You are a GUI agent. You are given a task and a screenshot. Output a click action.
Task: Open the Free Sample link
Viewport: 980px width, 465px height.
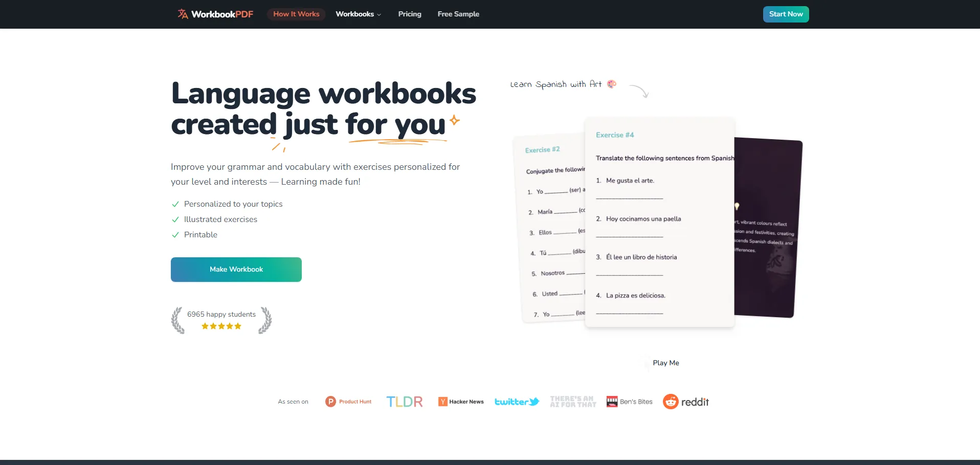pyautogui.click(x=458, y=14)
